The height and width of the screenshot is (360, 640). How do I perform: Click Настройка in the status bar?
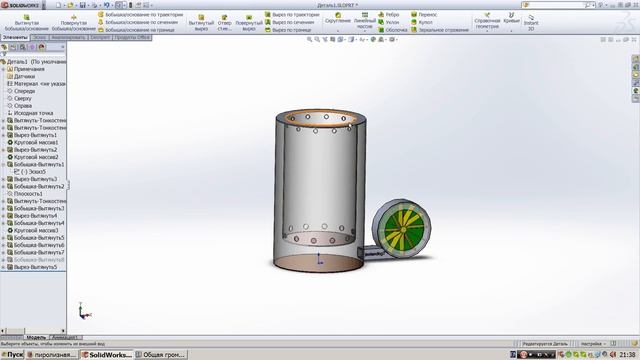click(591, 344)
